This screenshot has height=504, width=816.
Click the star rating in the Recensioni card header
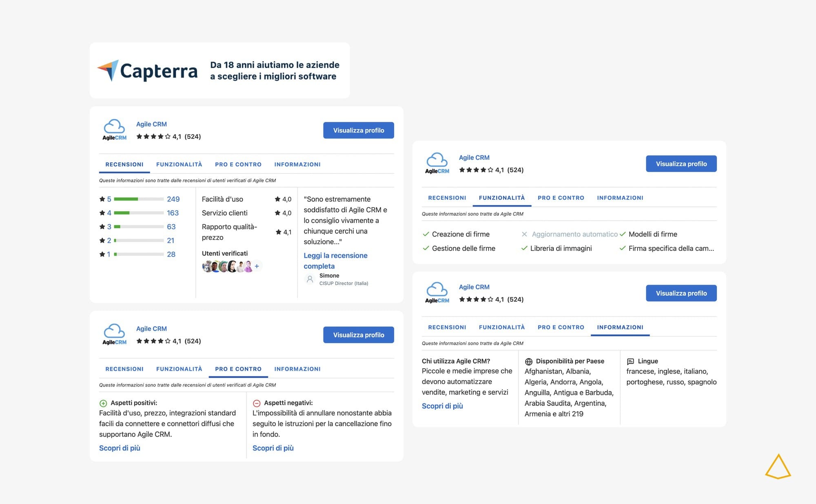point(153,136)
